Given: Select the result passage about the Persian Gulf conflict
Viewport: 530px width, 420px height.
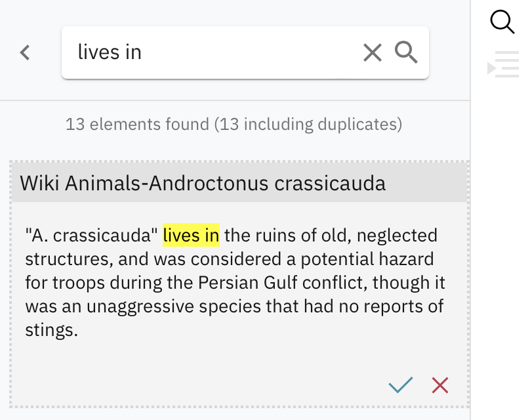Looking at the screenshot, I should 235,282.
